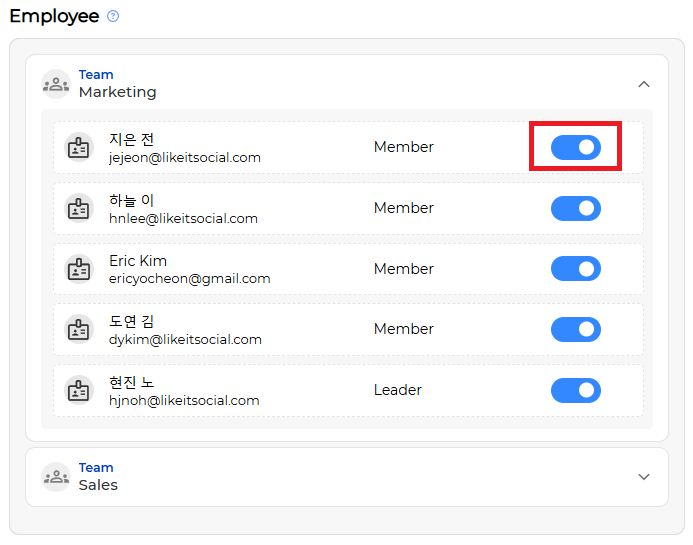693x545 pixels.
Task: Click the ID badge icon next to Eric Kim
Action: [79, 269]
